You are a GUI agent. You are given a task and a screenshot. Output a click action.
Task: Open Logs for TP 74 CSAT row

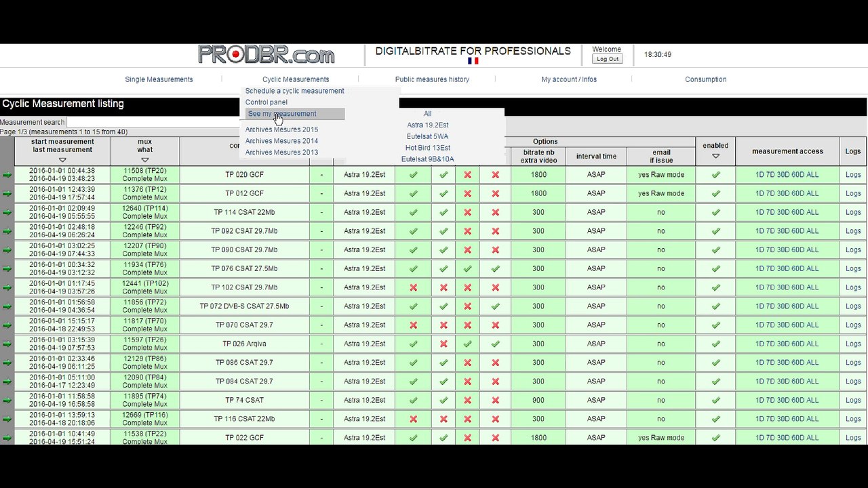(x=853, y=401)
